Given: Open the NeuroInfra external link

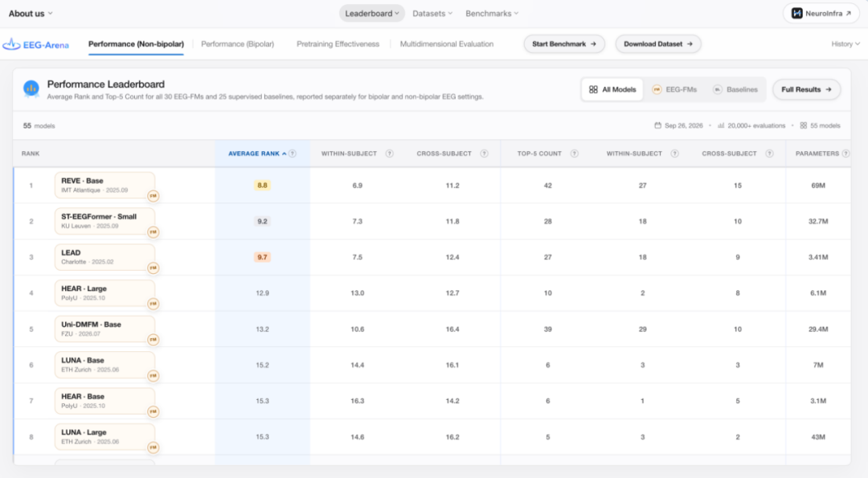Looking at the screenshot, I should click(821, 14).
